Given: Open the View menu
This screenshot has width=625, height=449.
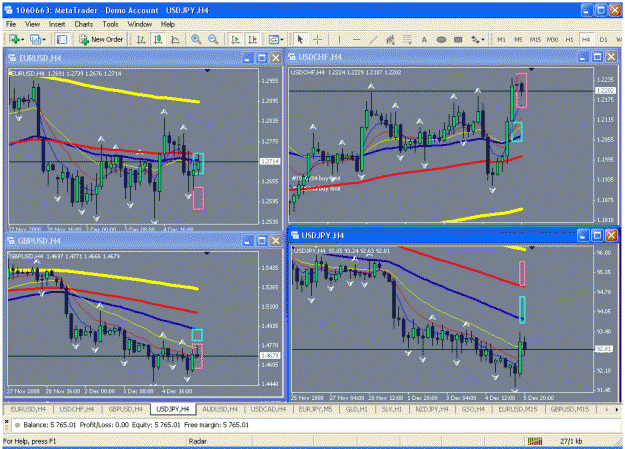Looking at the screenshot, I should click(x=32, y=24).
